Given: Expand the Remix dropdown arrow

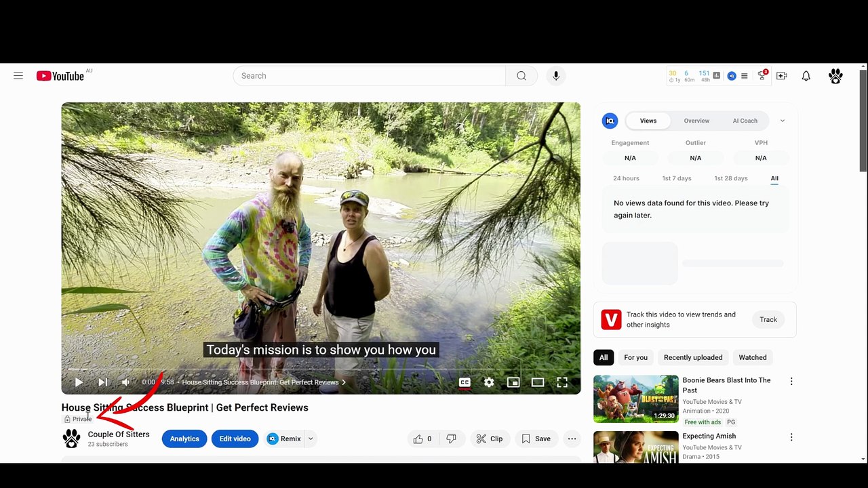Looking at the screenshot, I should click(311, 439).
